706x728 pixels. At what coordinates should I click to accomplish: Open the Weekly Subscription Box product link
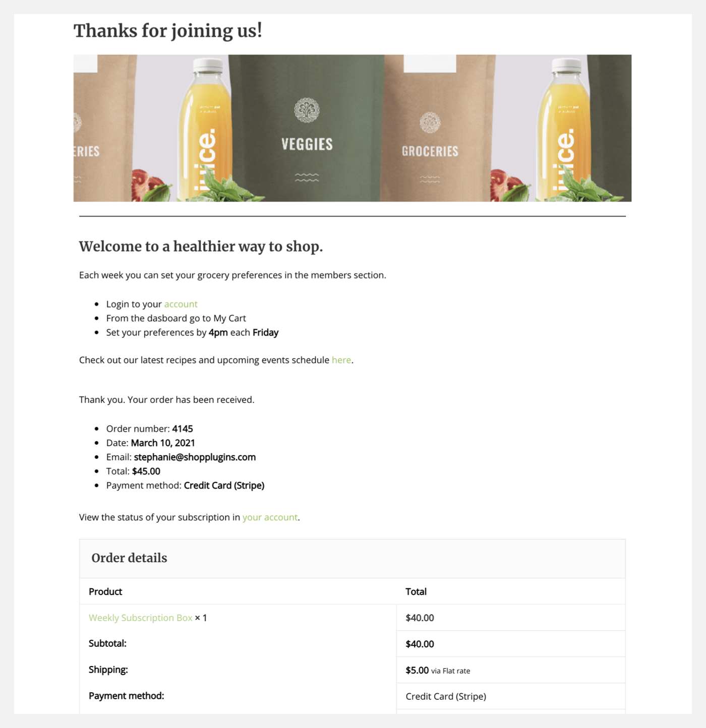[140, 618]
